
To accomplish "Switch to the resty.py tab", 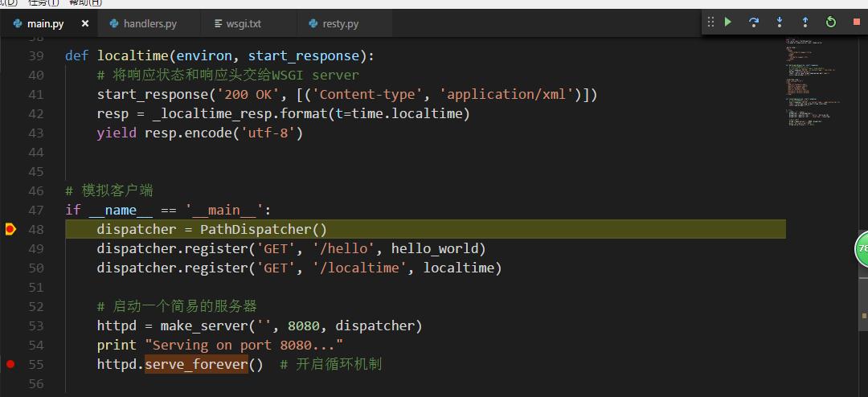I will tap(334, 24).
